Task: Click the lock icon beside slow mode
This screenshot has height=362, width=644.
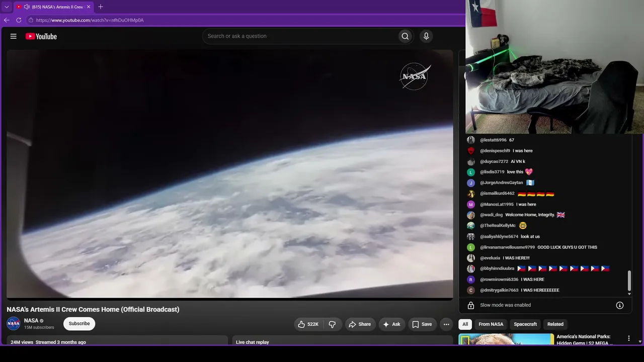Action: (471, 305)
